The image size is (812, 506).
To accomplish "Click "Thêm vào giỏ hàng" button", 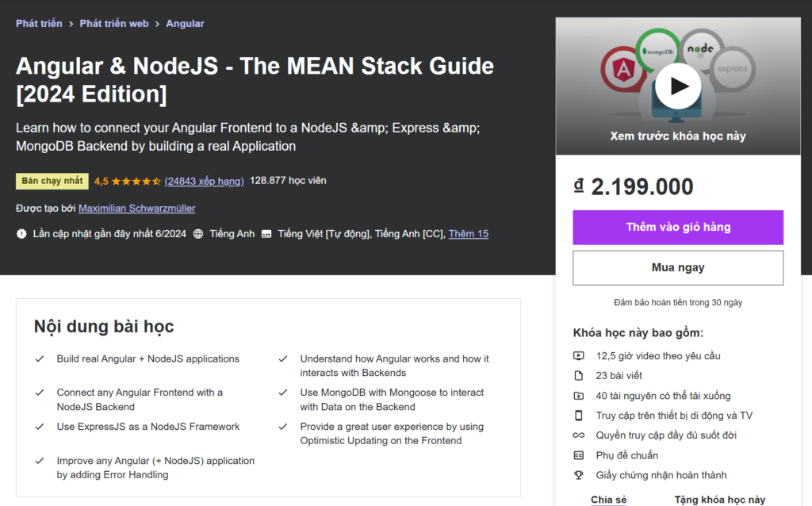I will pyautogui.click(x=678, y=228).
